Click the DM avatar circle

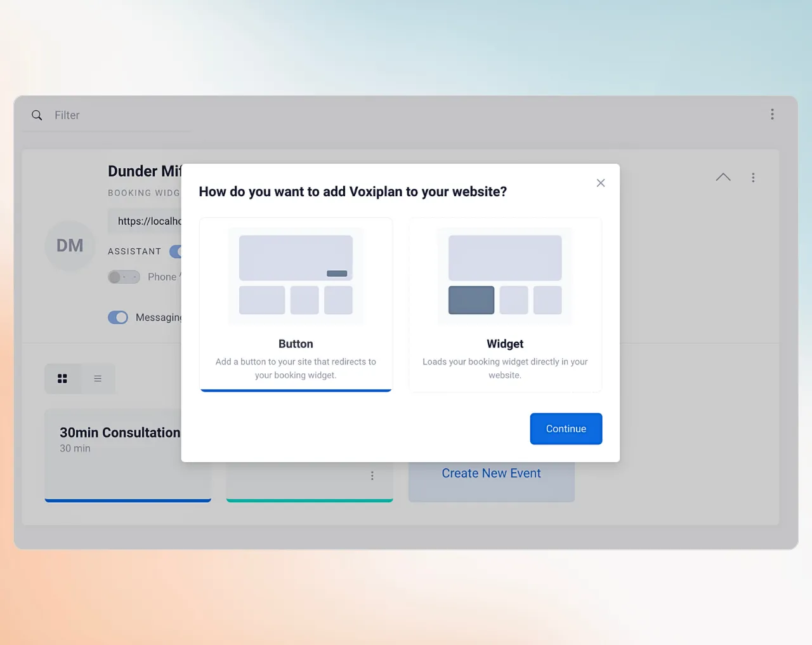(70, 246)
